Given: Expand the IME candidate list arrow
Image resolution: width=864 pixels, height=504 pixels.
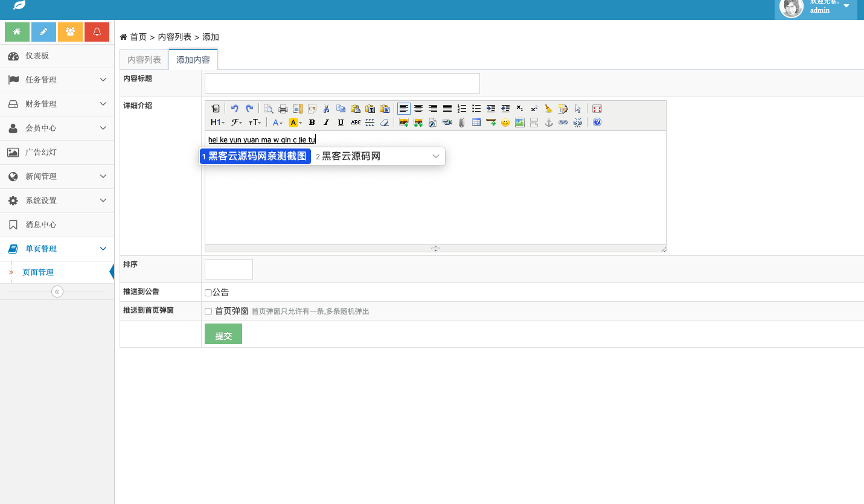Looking at the screenshot, I should (435, 157).
